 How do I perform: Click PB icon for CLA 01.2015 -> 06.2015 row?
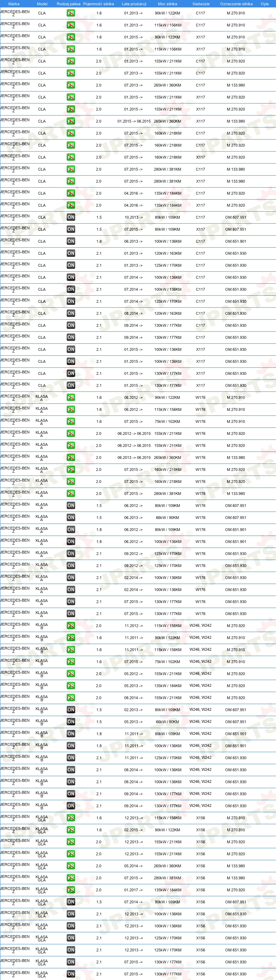[x=71, y=121]
